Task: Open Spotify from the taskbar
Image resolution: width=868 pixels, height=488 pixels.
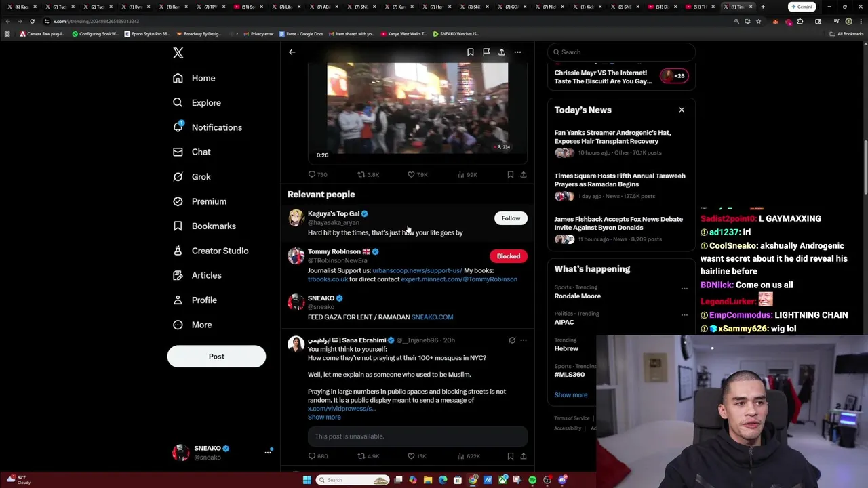Action: click(532, 480)
